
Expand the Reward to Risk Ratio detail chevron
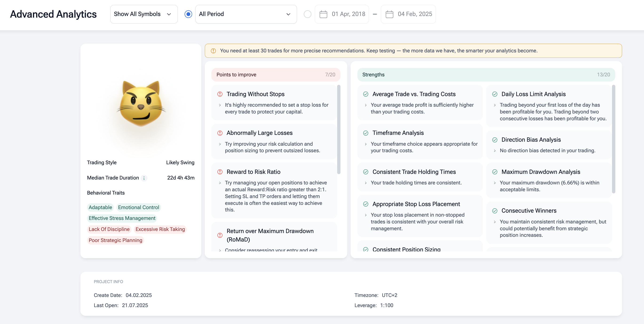tap(220, 183)
